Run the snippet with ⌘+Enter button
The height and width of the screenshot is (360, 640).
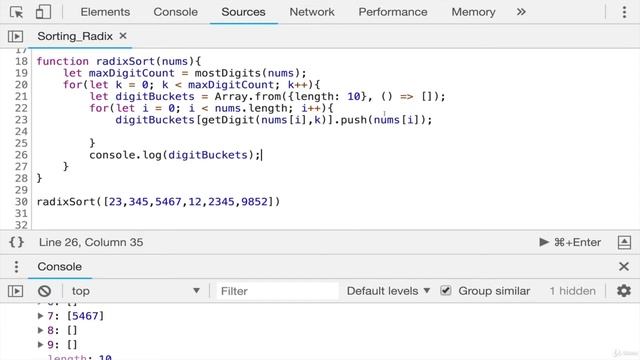(570, 242)
